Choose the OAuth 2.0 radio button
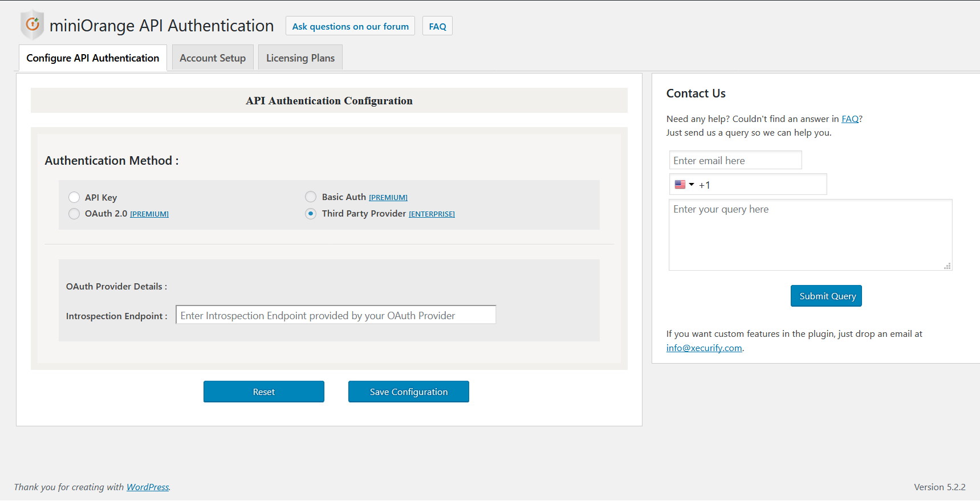The width and height of the screenshot is (980, 501). click(x=74, y=214)
